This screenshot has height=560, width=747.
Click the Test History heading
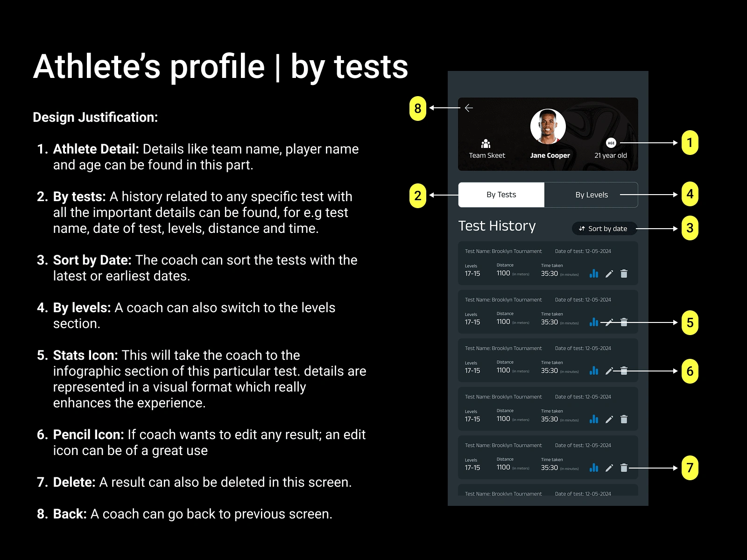tap(497, 226)
